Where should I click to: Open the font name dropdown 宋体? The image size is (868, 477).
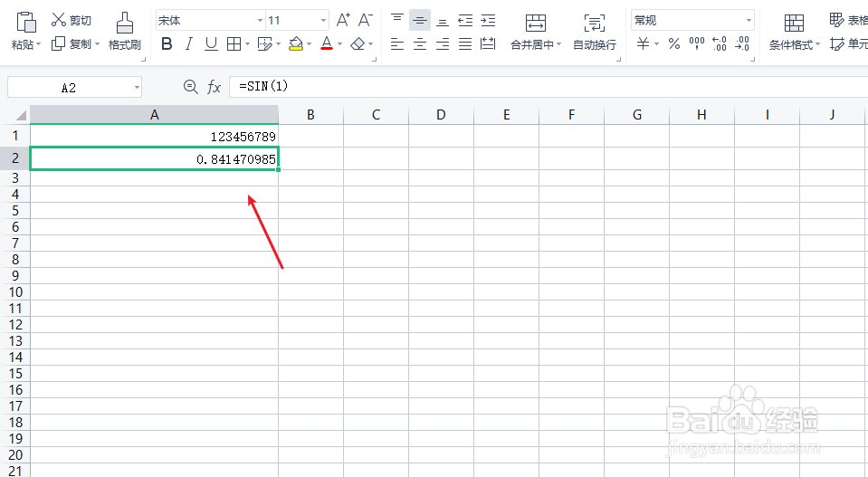[x=210, y=21]
